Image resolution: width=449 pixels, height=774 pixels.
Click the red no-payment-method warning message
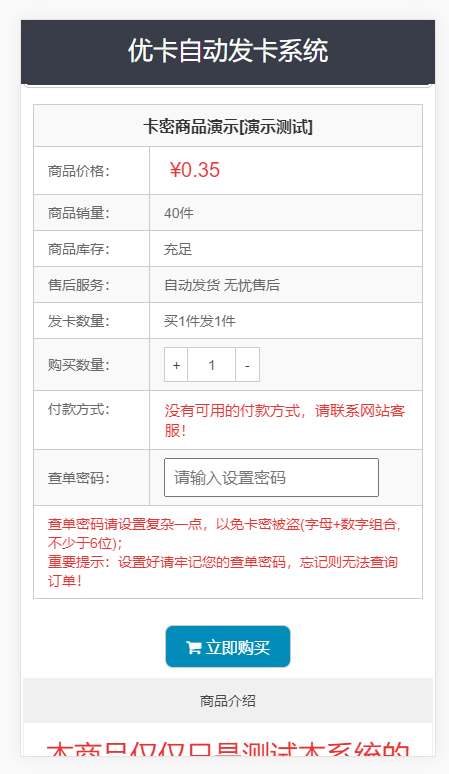(x=285, y=420)
